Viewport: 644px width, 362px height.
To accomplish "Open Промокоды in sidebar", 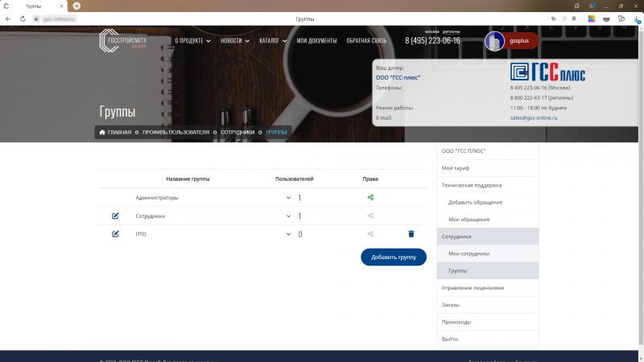I will tap(488, 323).
